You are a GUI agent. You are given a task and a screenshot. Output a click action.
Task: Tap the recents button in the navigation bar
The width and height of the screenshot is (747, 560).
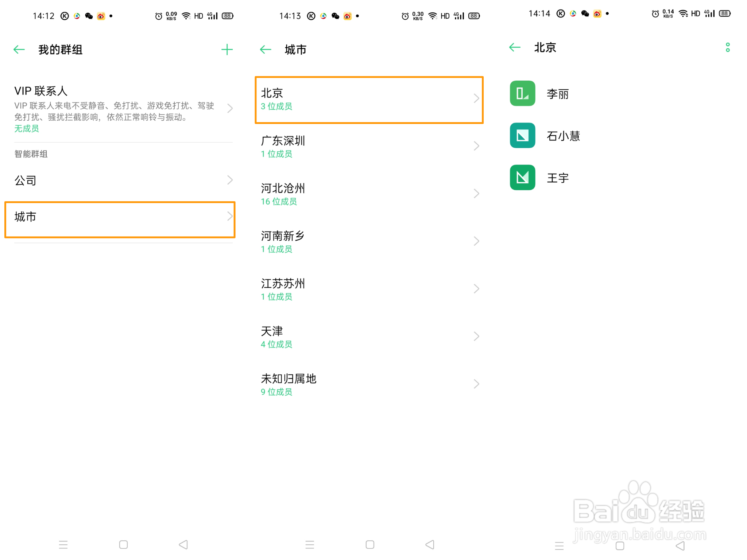pyautogui.click(x=63, y=545)
